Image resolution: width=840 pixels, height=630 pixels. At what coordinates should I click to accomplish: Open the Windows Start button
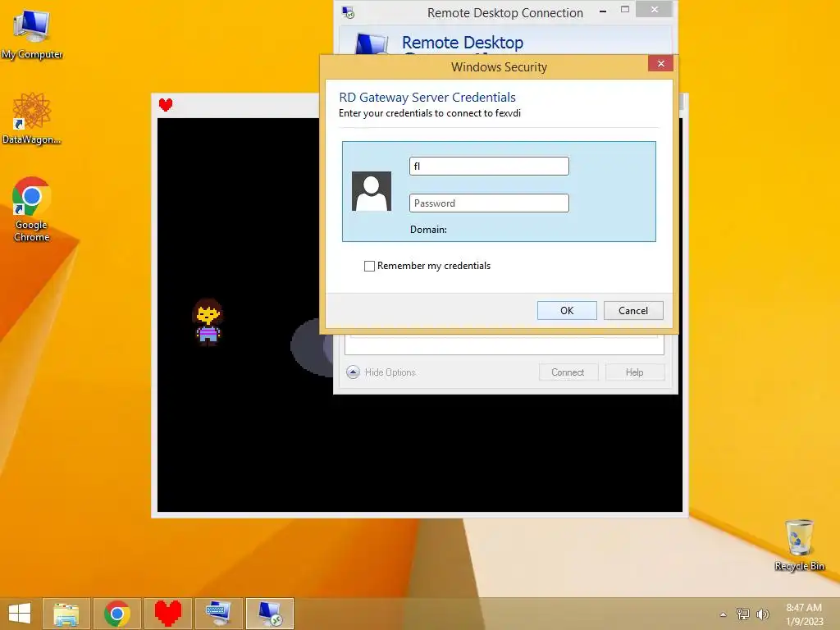tap(20, 614)
